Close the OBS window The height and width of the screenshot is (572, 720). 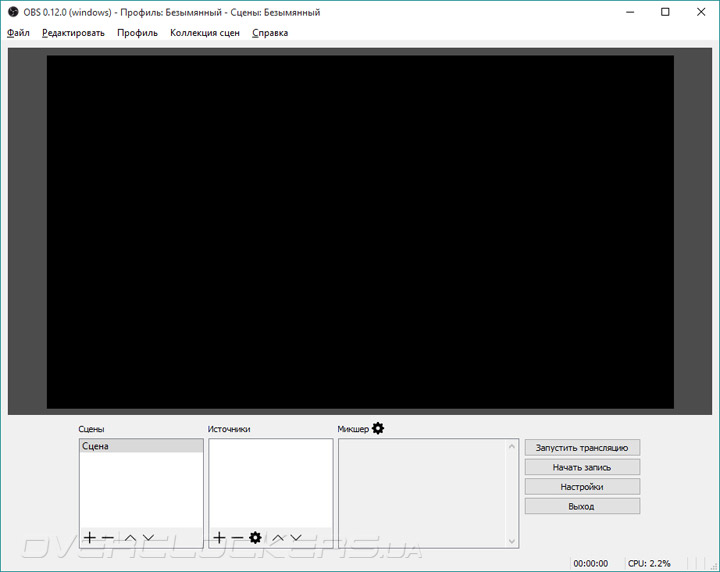[701, 12]
